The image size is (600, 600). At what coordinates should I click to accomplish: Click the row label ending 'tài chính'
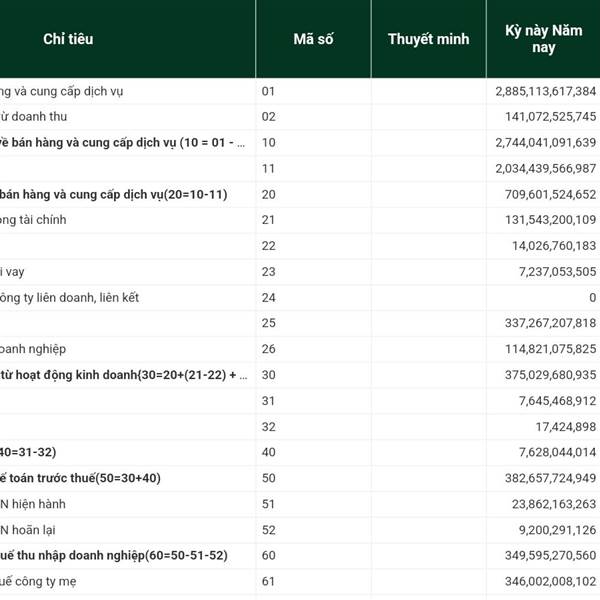(33, 220)
